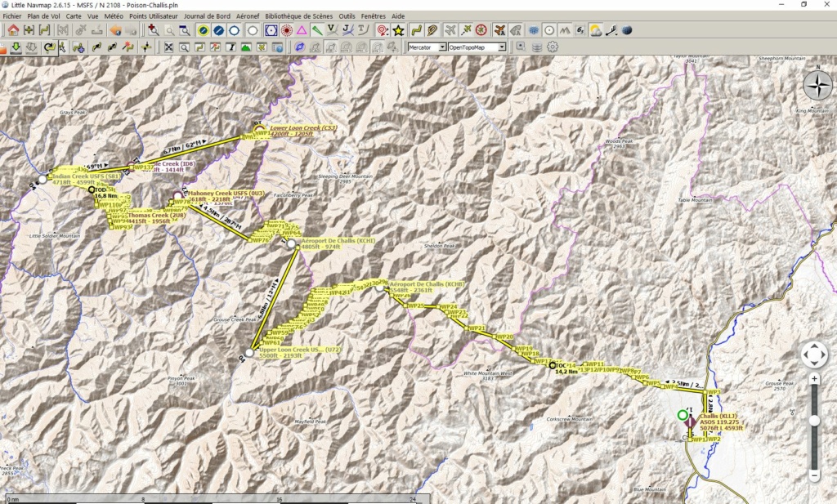
Task: Click the database stack icon
Action: click(537, 47)
